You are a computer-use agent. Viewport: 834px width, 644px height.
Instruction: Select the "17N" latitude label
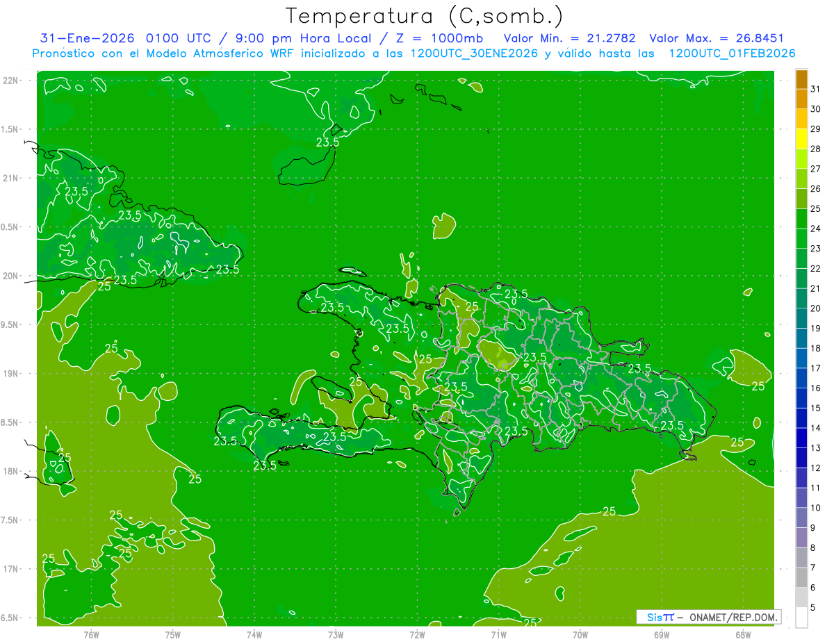(x=10, y=570)
